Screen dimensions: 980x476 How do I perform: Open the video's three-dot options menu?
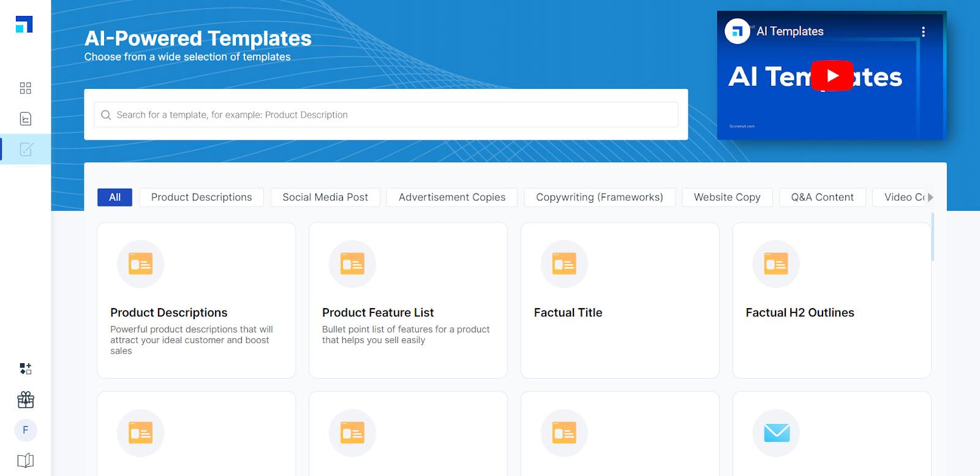pyautogui.click(x=923, y=32)
